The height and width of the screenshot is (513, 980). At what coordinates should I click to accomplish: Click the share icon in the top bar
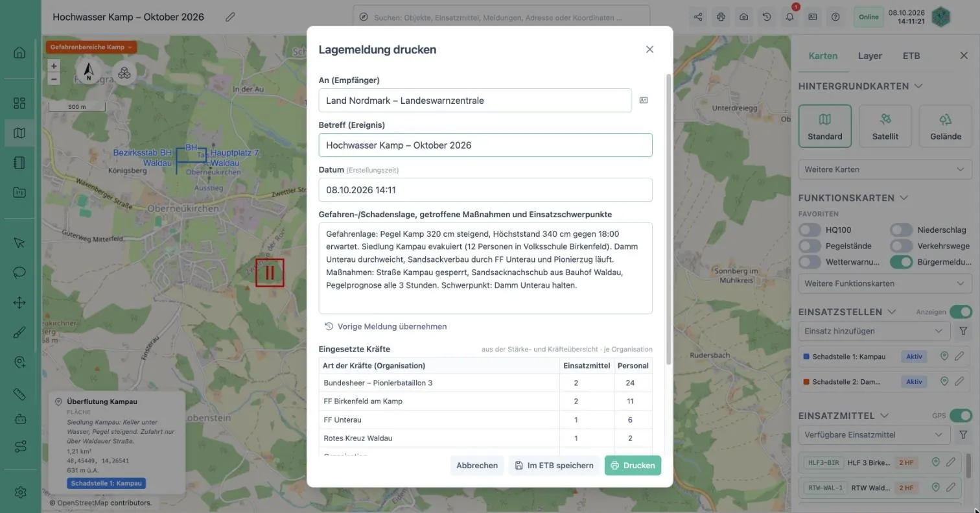pyautogui.click(x=698, y=17)
